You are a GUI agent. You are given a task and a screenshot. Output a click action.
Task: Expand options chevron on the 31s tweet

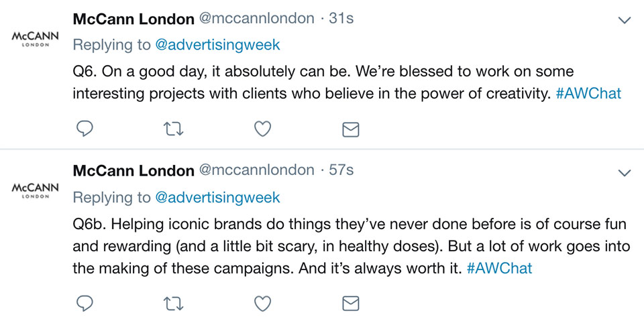(625, 20)
